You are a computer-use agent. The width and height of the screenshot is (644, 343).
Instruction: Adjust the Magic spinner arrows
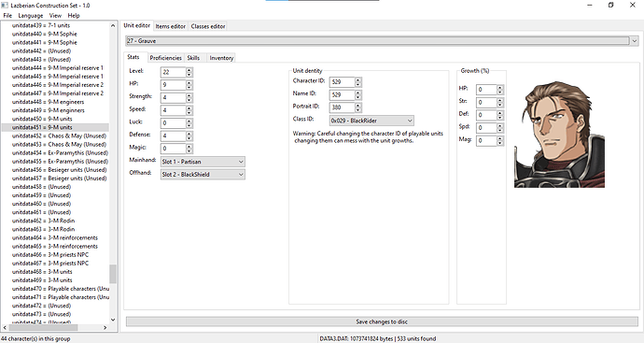189,149
